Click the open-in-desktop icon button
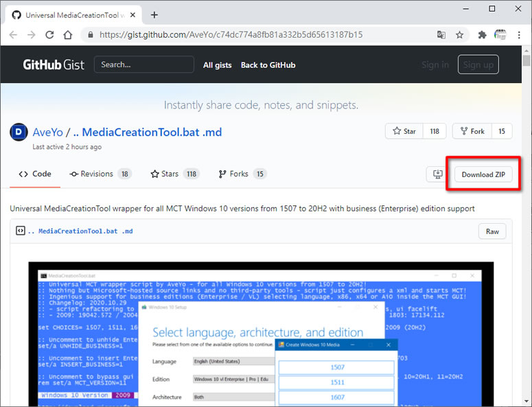 click(x=438, y=174)
